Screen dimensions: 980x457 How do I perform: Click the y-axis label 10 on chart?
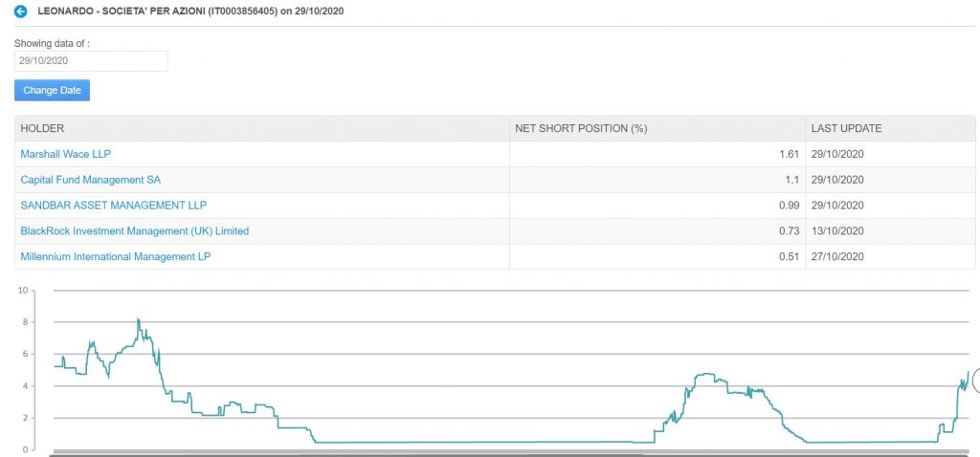(x=23, y=291)
